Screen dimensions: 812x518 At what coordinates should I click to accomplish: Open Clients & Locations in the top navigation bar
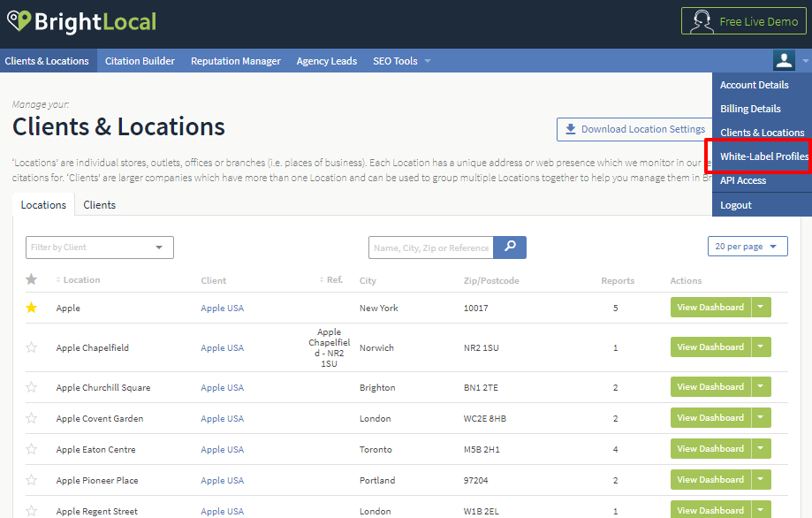47,61
